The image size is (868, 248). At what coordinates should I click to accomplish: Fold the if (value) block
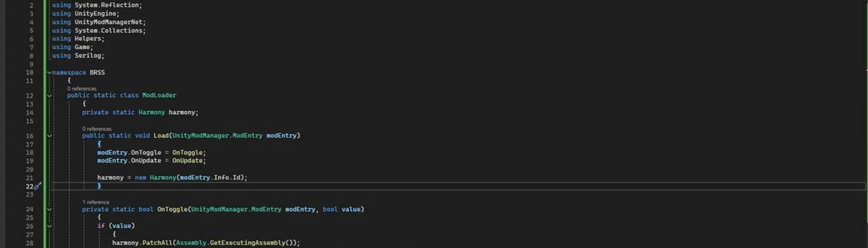click(49, 226)
